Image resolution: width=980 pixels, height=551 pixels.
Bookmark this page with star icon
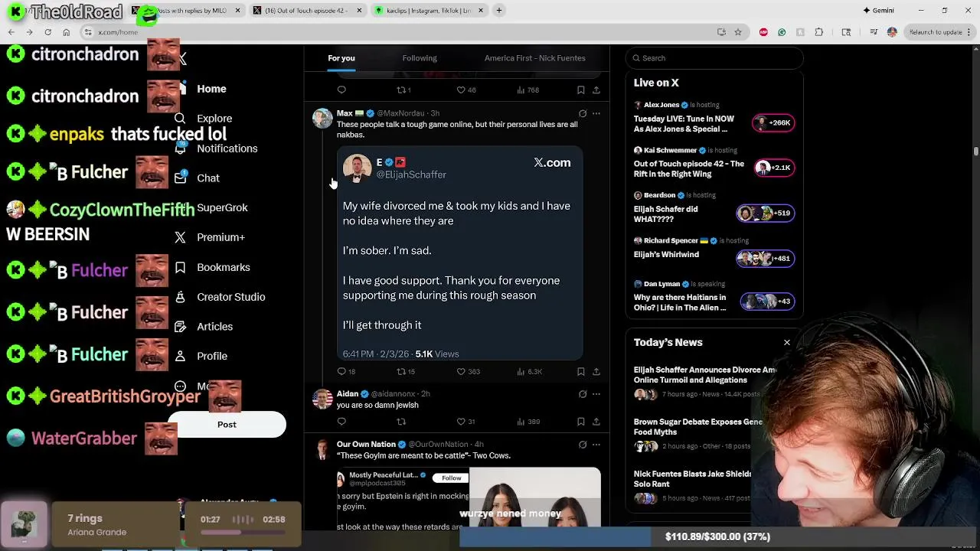click(x=738, y=32)
